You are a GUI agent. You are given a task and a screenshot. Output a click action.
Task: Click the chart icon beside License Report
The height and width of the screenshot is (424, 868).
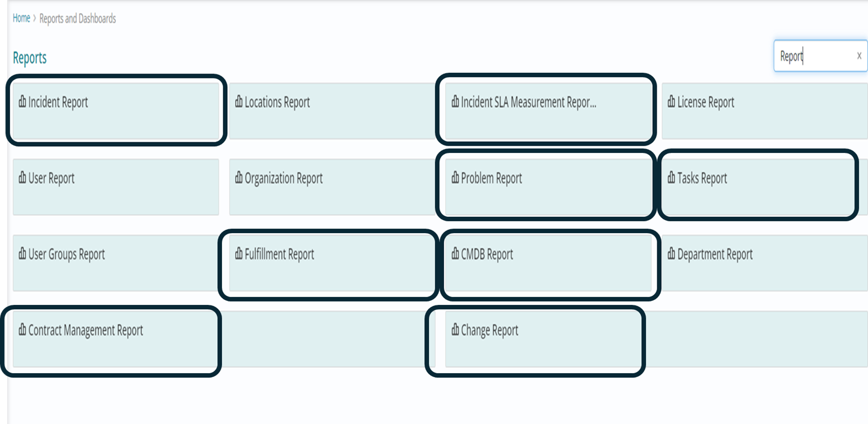(672, 102)
